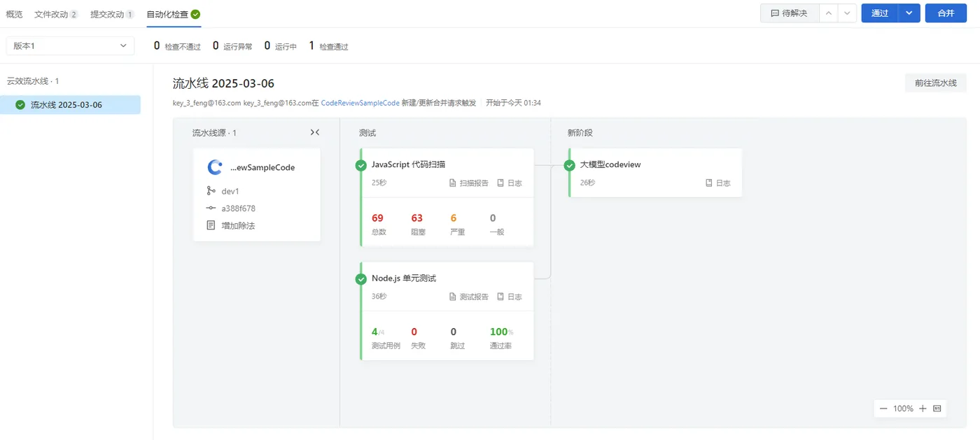Switch to the 文件改动 tab
The image size is (980, 440).
pyautogui.click(x=56, y=14)
